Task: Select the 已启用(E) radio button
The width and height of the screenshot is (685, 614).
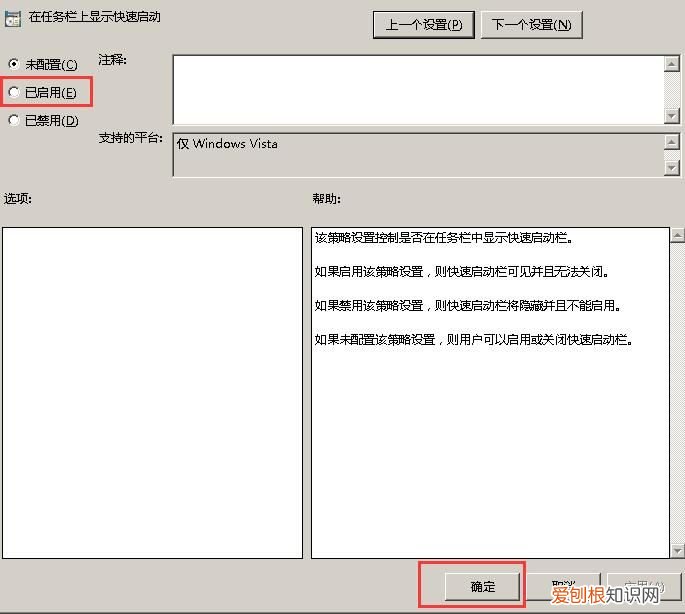Action: pos(14,92)
